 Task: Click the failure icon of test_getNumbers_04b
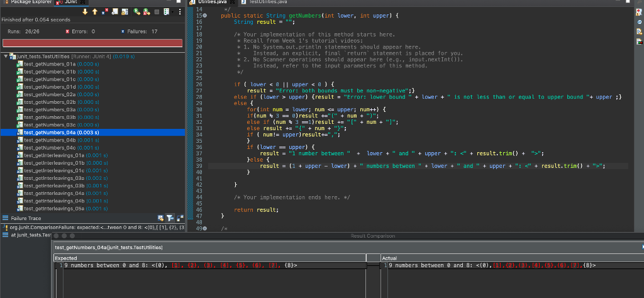pyautogui.click(x=19, y=140)
